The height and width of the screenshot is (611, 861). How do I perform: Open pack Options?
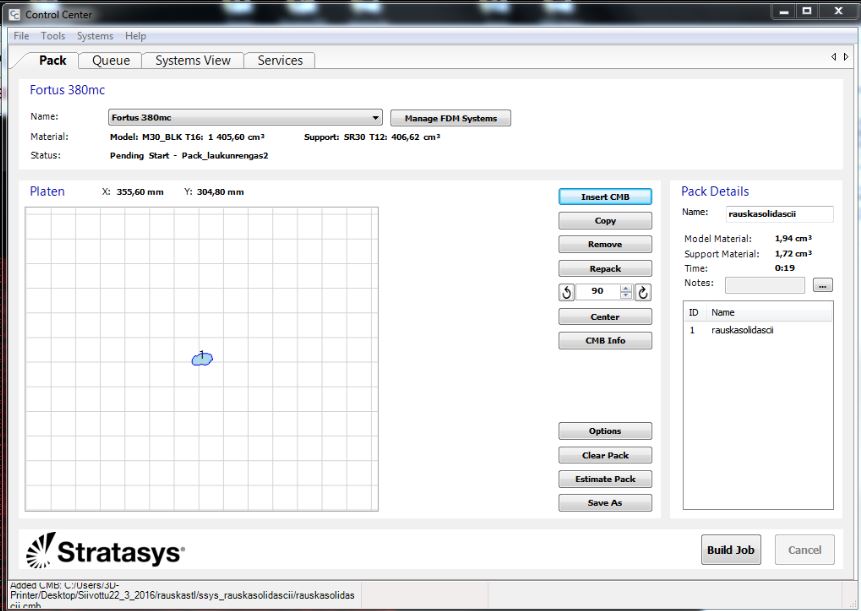click(605, 431)
